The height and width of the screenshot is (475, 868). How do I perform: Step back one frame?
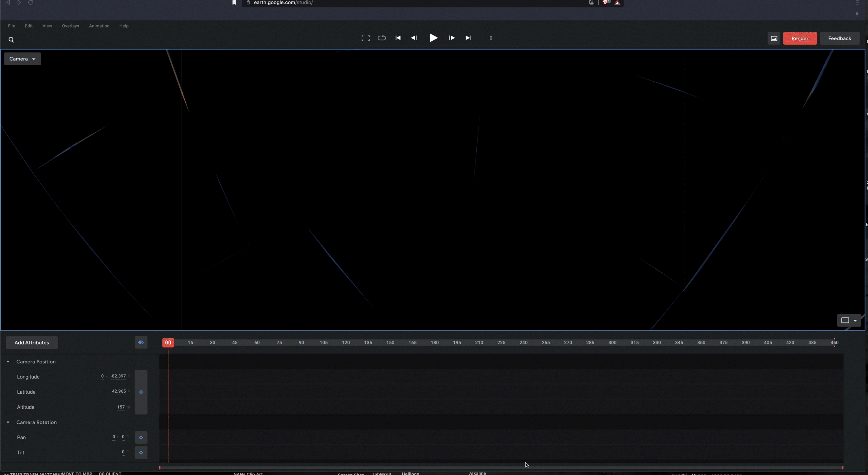coord(414,38)
